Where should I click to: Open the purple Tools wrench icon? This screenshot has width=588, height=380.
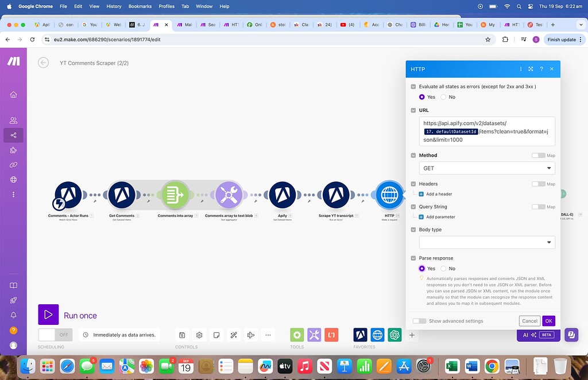[x=314, y=335]
